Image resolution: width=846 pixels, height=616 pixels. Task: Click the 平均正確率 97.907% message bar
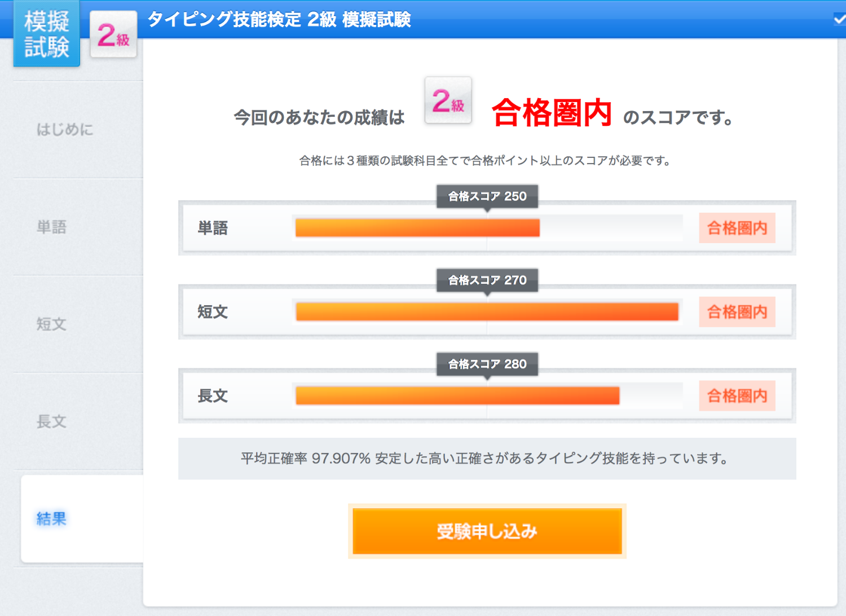[x=487, y=459]
